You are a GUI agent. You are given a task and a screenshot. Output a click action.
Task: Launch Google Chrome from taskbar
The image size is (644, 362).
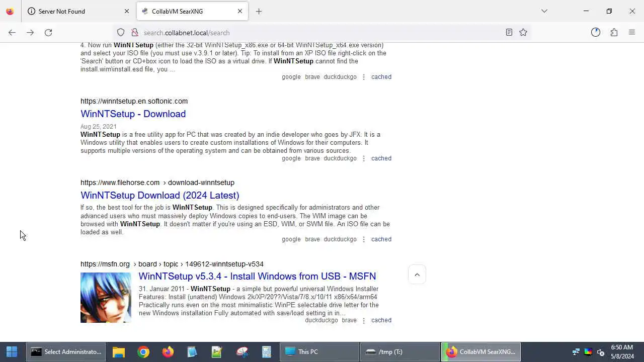[x=143, y=352]
